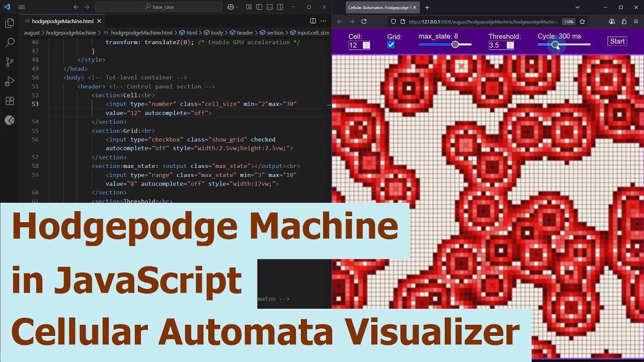The width and height of the screenshot is (644, 362).
Task: Toggle the primary sidebar in VS Code
Action: [x=259, y=7]
